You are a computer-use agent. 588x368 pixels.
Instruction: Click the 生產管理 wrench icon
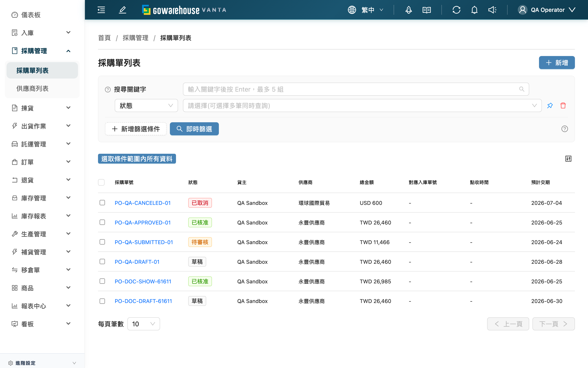[14, 234]
